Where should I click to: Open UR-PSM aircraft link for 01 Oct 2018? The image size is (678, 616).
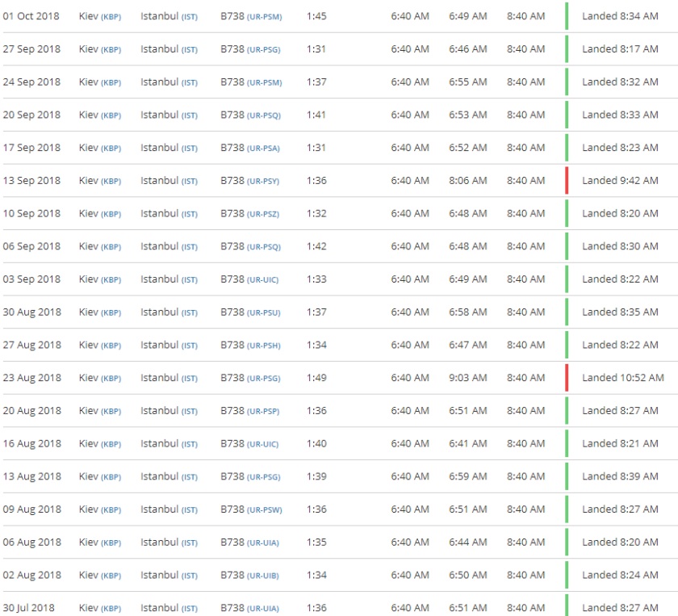264,17
